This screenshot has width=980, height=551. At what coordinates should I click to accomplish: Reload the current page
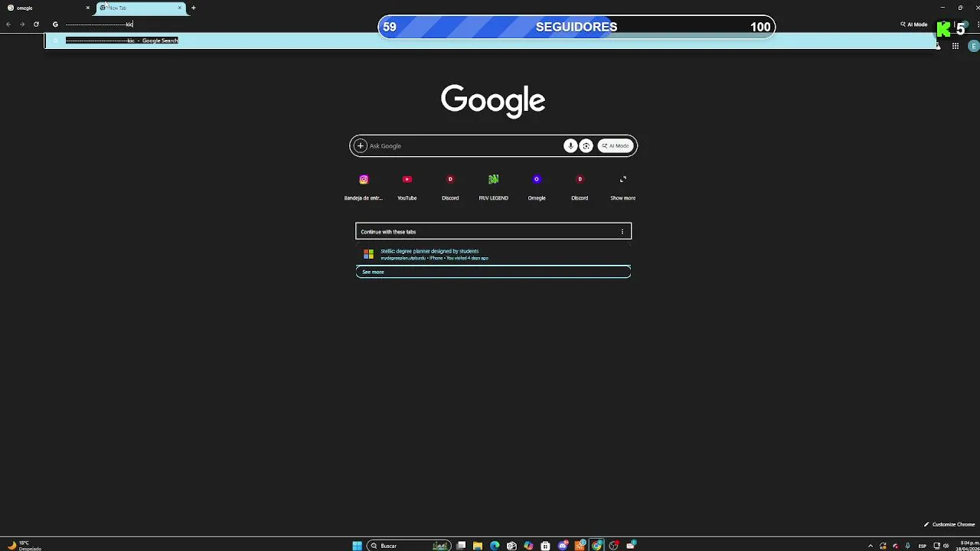36,24
